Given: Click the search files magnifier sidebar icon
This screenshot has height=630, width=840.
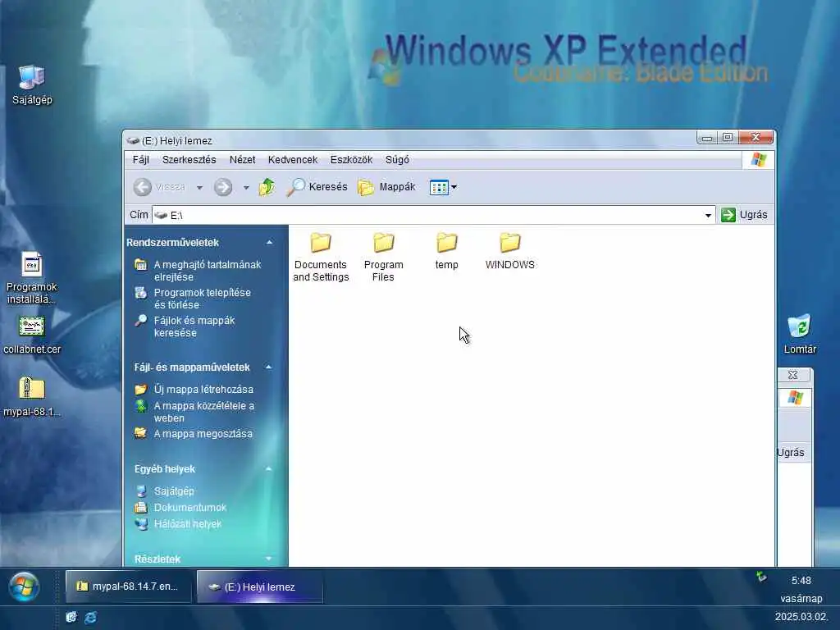Looking at the screenshot, I should 141,321.
